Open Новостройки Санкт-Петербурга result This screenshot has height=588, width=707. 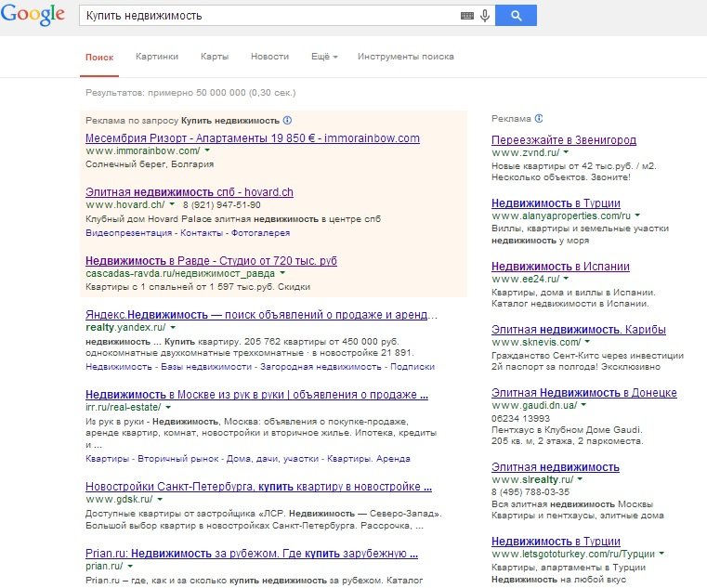point(258,487)
